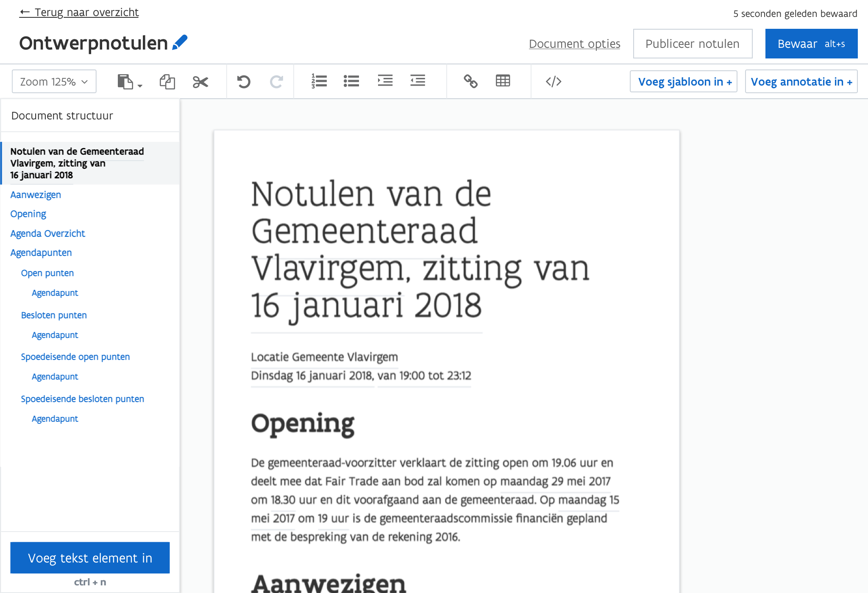Click the scissors cut icon
868x593 pixels.
[x=200, y=81]
